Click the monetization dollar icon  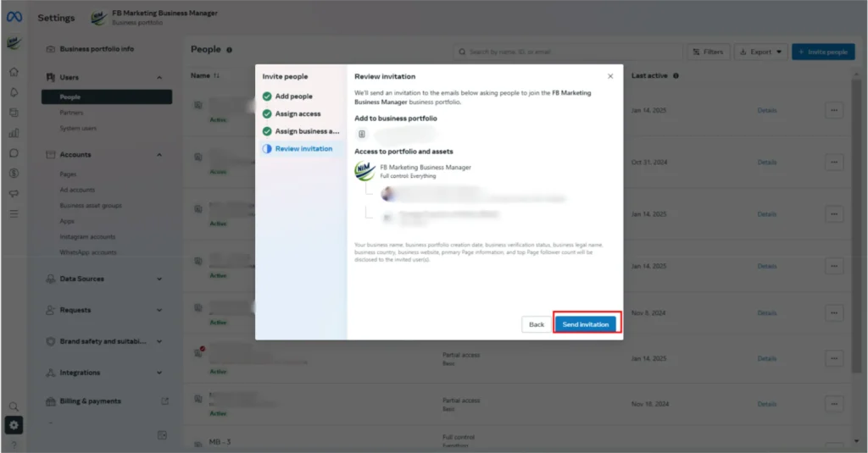point(14,173)
